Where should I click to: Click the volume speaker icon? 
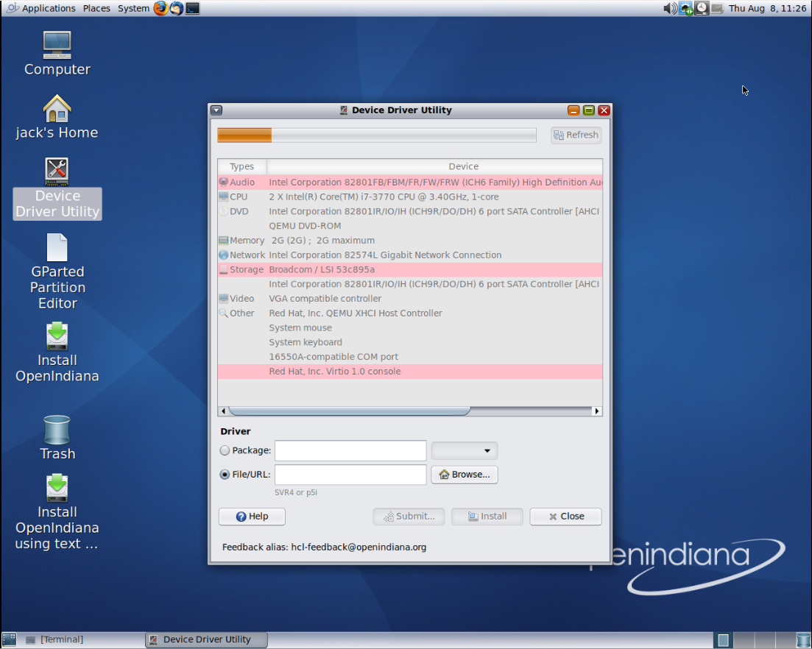[x=669, y=8]
